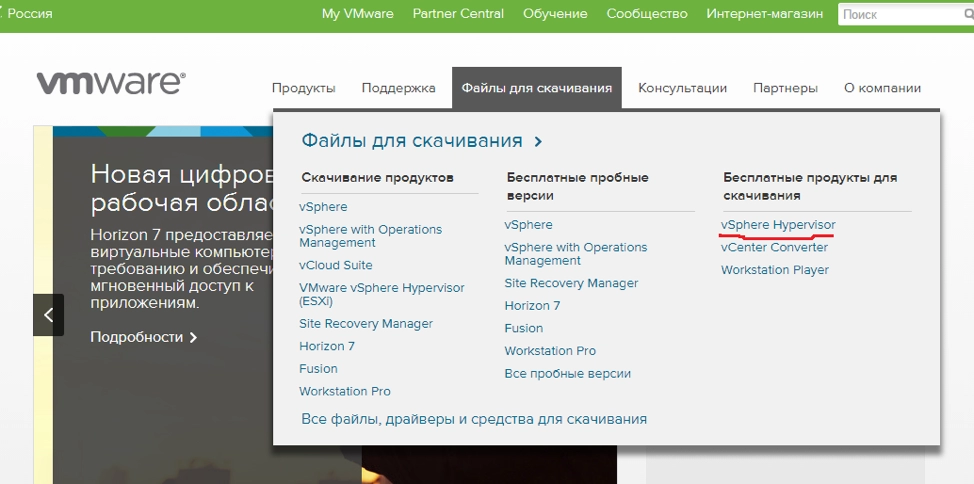Open the Продукты menu
This screenshot has width=974, height=484.
(304, 88)
